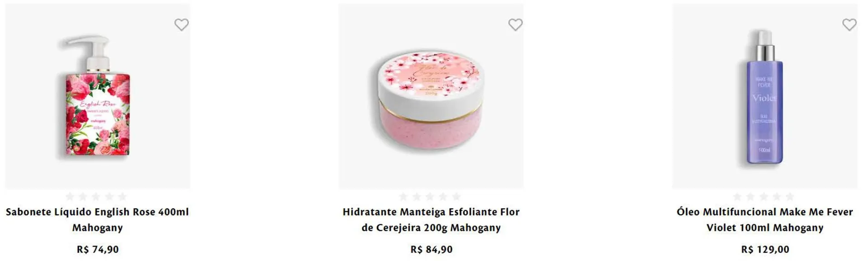
Task: Open the Make Me Fever Violet bottle image
Action: tap(765, 96)
